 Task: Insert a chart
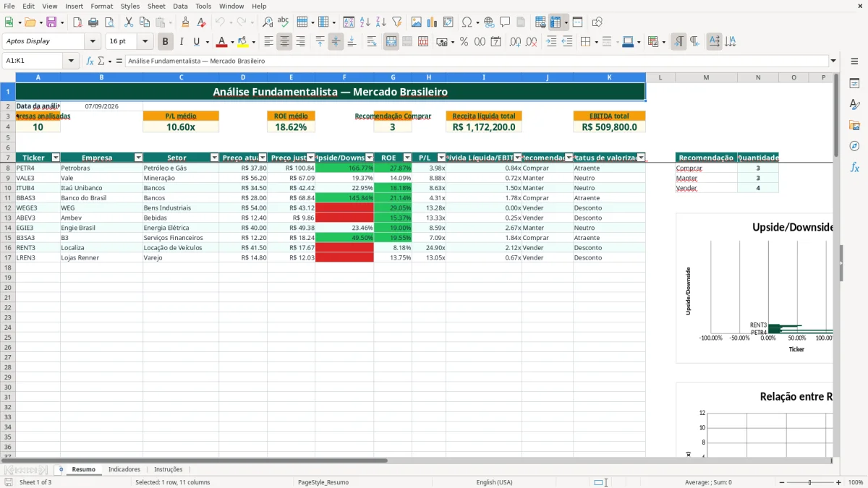[433, 22]
